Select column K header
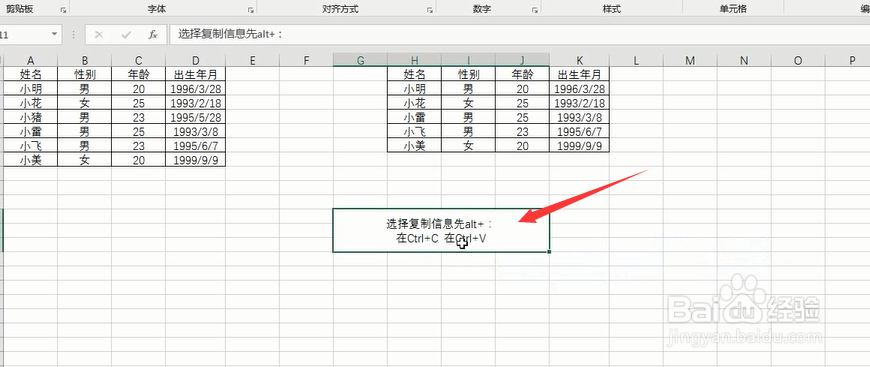The height and width of the screenshot is (367, 870). 579,61
